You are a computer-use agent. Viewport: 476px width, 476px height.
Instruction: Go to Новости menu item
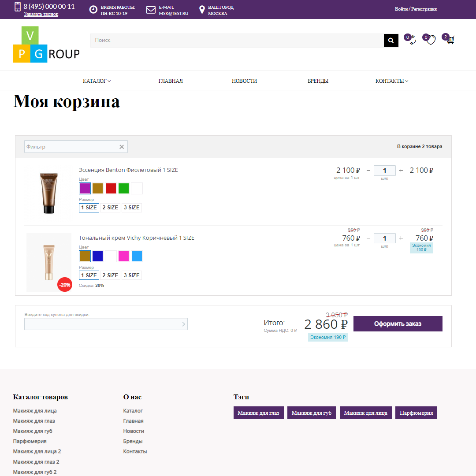pyautogui.click(x=244, y=81)
